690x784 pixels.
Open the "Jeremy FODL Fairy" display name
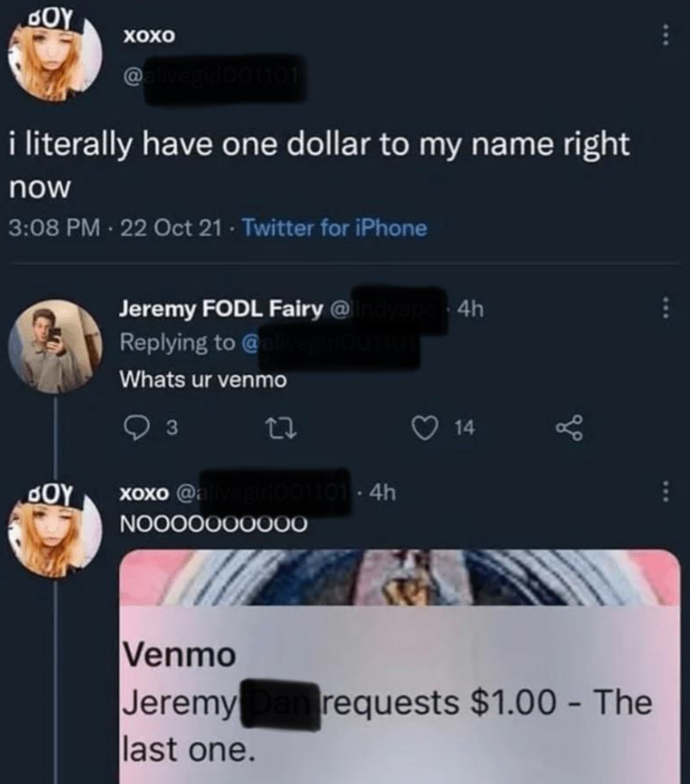[221, 309]
